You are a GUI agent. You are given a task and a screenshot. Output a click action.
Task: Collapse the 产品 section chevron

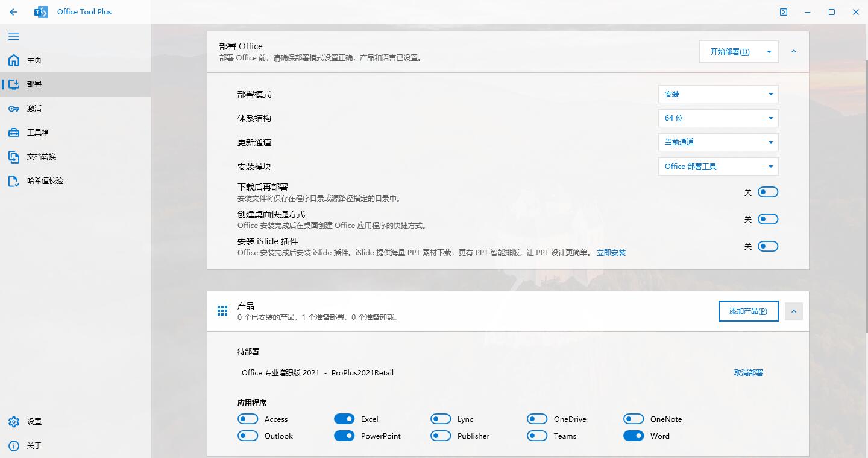coord(794,311)
